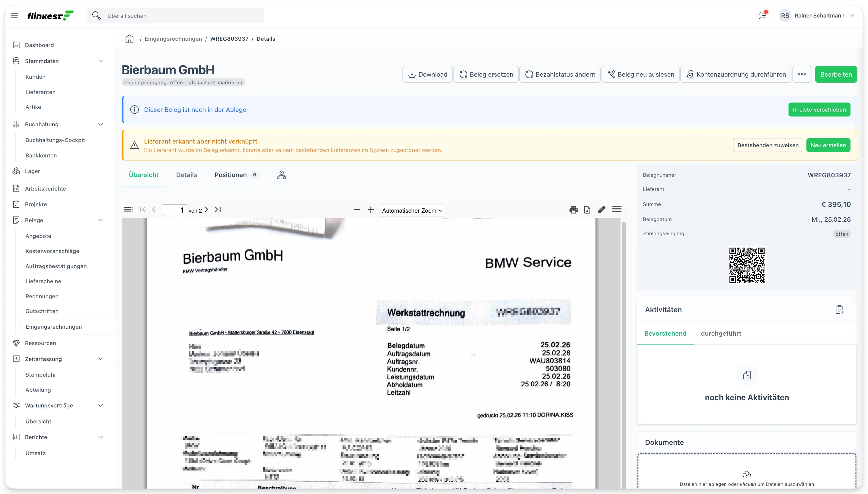Click the PDF save-file icon
This screenshot has height=494, width=868.
tap(587, 210)
